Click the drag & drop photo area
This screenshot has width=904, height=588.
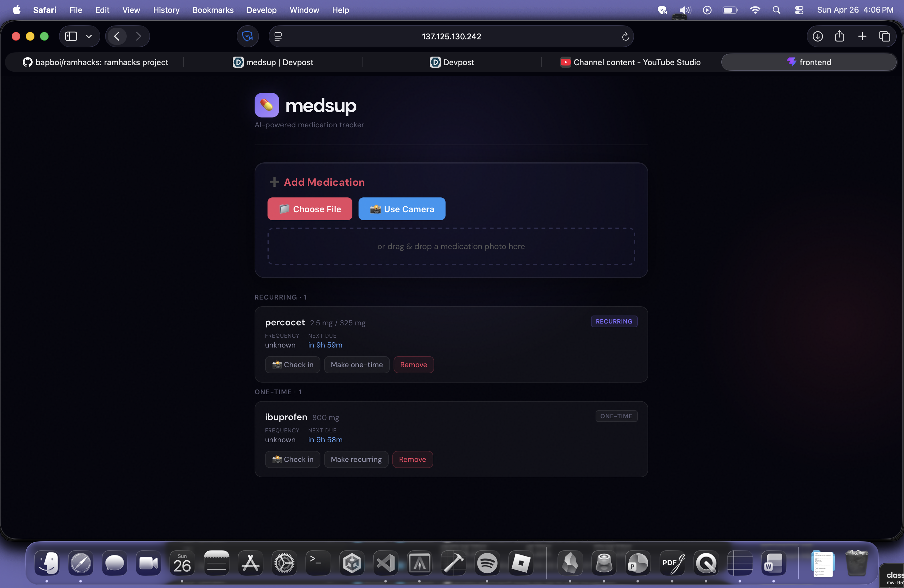451,247
